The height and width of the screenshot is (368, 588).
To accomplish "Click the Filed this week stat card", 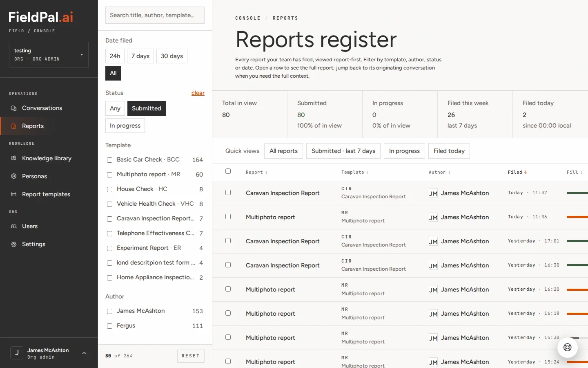I will pos(475,114).
